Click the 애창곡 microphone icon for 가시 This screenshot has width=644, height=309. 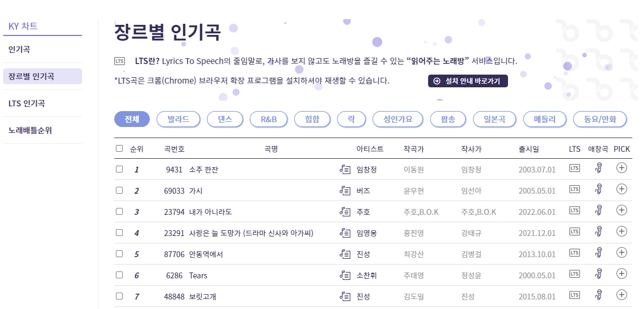click(x=597, y=189)
